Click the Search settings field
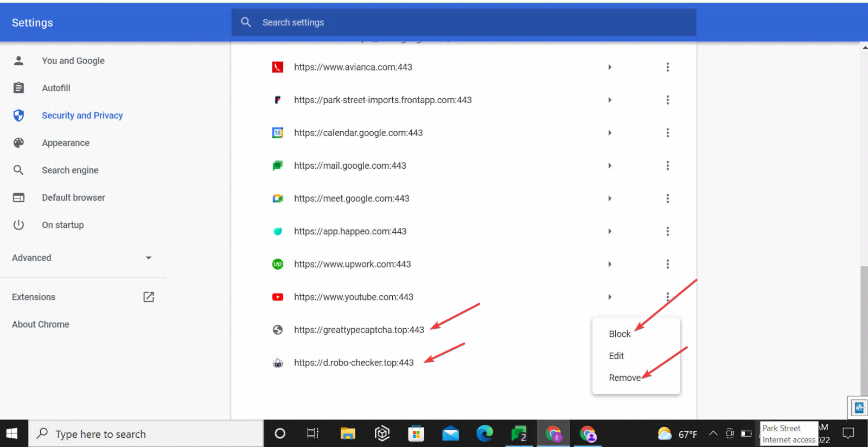This screenshot has height=447, width=868. tap(464, 22)
